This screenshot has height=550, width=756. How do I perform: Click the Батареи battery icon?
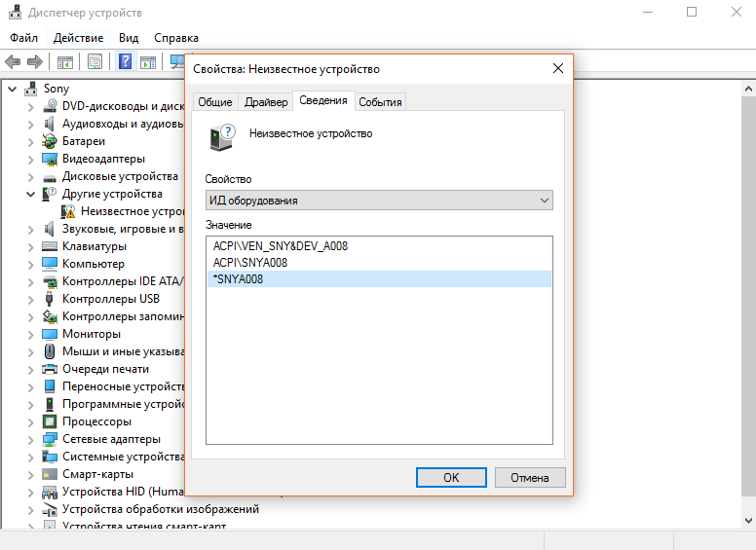coord(50,141)
